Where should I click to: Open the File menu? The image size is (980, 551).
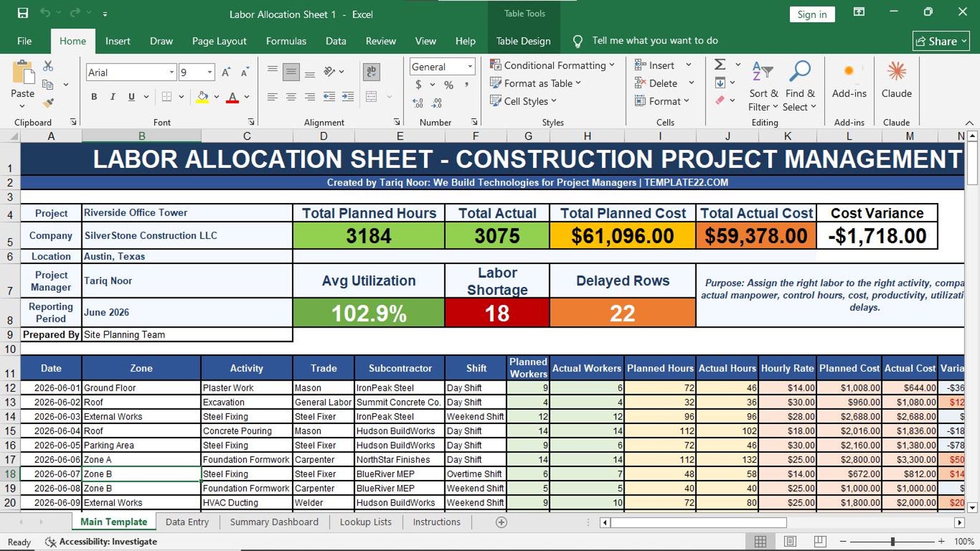click(25, 41)
